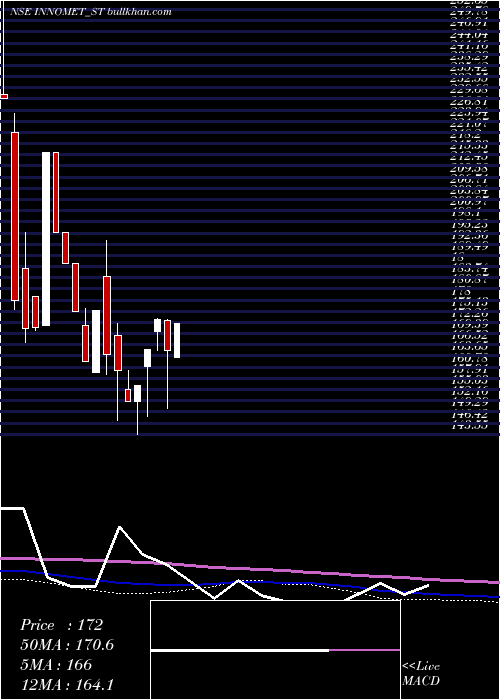This screenshot has width=500, height=700.
Task: Click the NSE INNOMET_ST bullkhan.com title text
Action: click(x=91, y=12)
